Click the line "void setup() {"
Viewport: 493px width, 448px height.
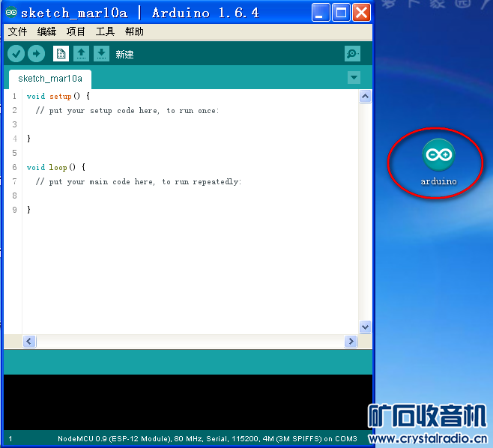[x=58, y=96]
